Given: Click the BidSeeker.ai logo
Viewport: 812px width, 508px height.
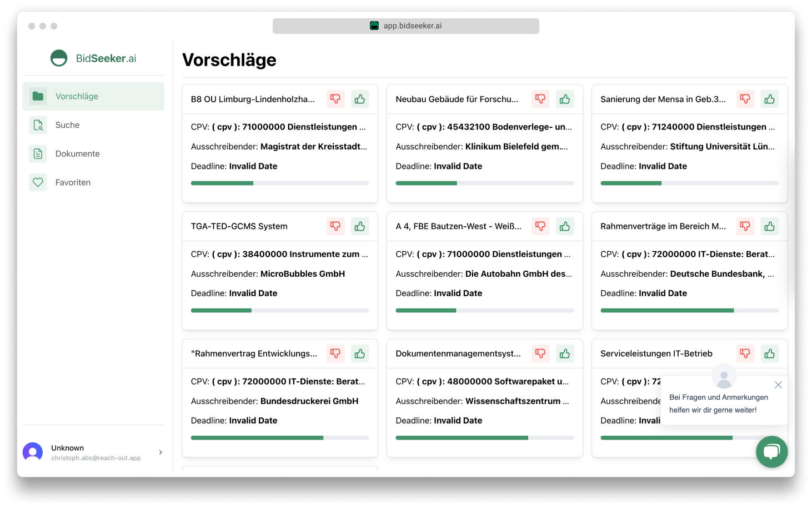Looking at the screenshot, I should pyautogui.click(x=93, y=58).
